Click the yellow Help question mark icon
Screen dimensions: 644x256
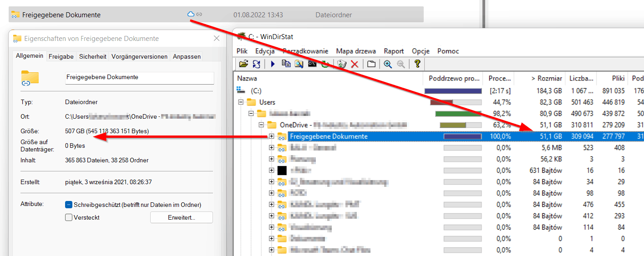point(417,64)
